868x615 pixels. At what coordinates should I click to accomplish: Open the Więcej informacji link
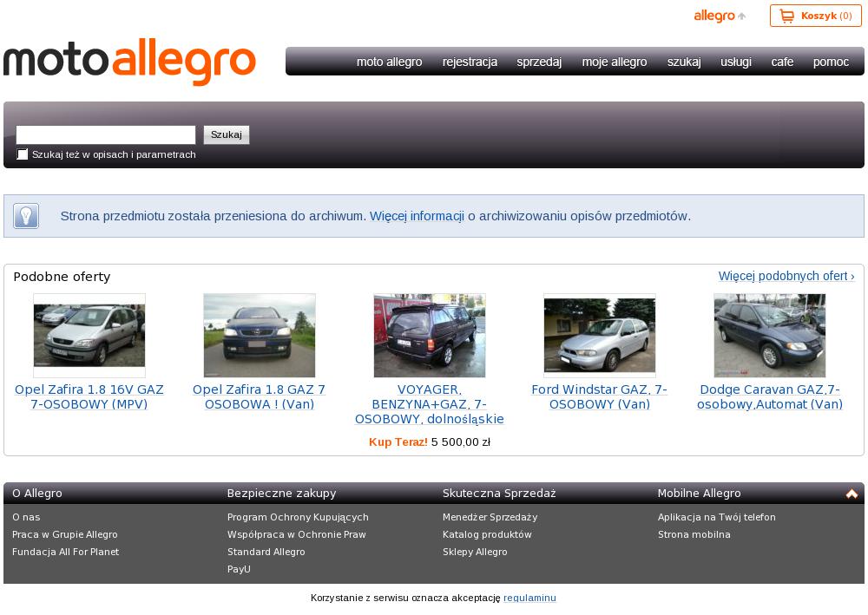tap(417, 216)
